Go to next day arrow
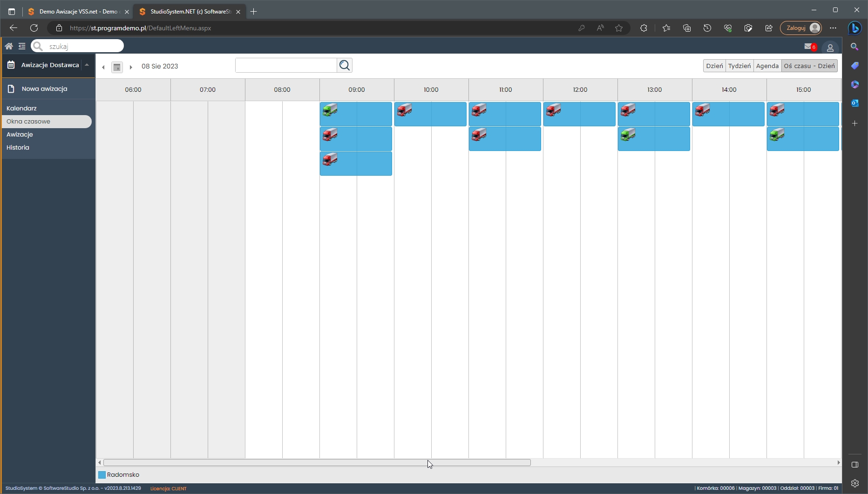The width and height of the screenshot is (868, 494). click(131, 67)
